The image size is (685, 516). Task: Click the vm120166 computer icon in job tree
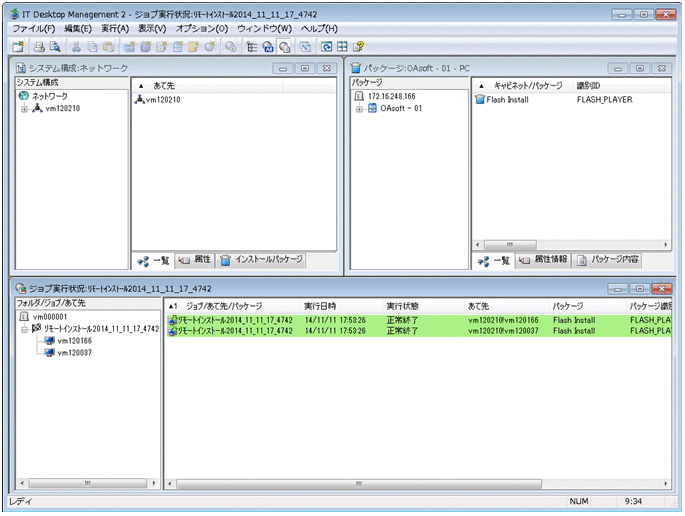[47, 341]
